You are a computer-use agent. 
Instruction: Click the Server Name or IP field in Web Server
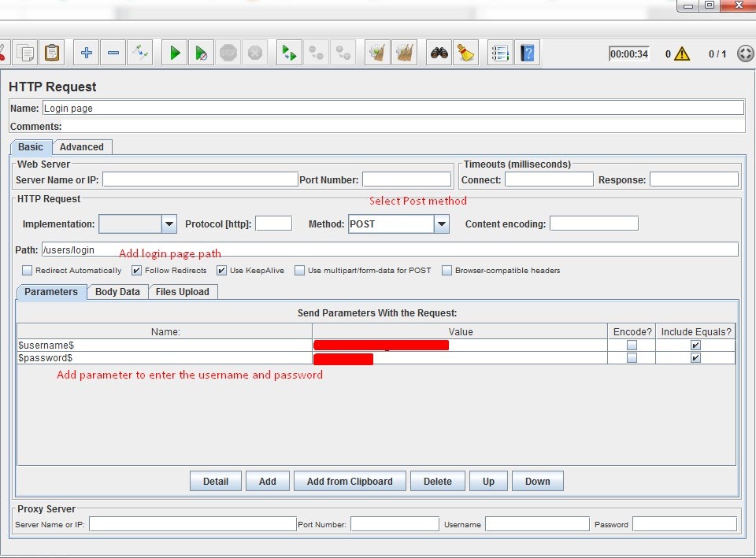click(200, 179)
